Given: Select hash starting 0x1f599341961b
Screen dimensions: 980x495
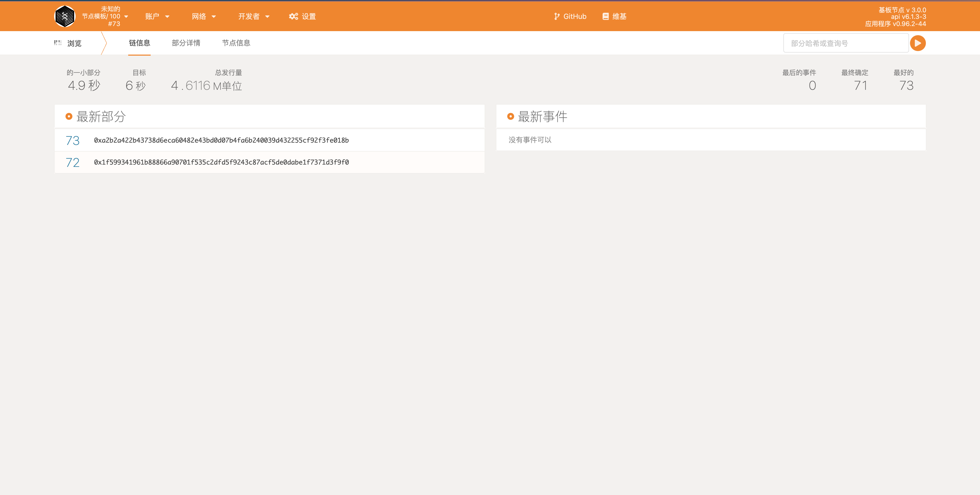Looking at the screenshot, I should (221, 162).
